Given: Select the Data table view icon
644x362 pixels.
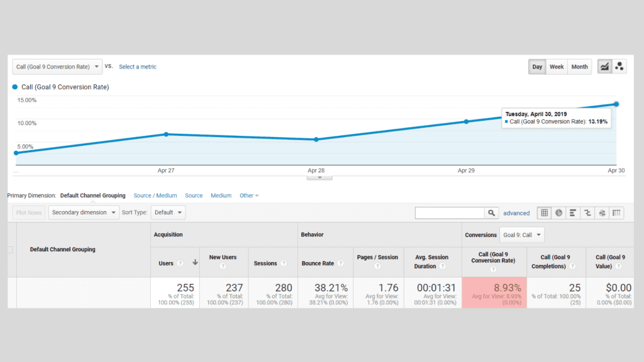Looking at the screenshot, I should tap(544, 212).
